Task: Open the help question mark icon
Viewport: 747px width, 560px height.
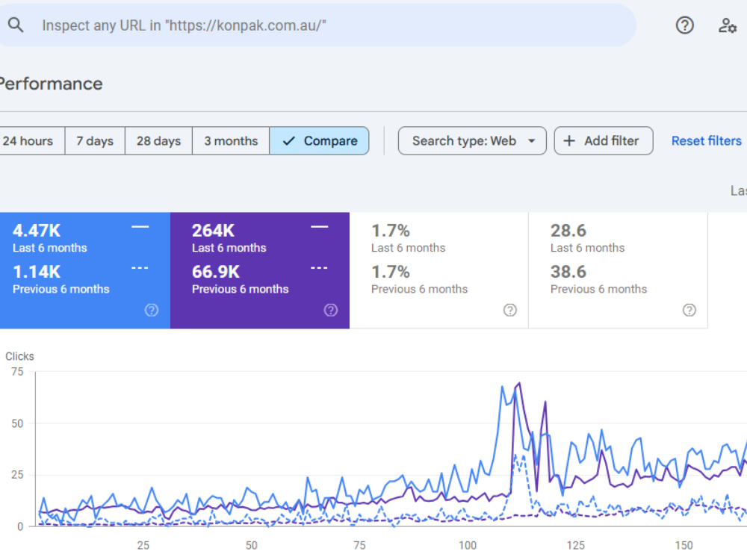Action: [x=684, y=25]
